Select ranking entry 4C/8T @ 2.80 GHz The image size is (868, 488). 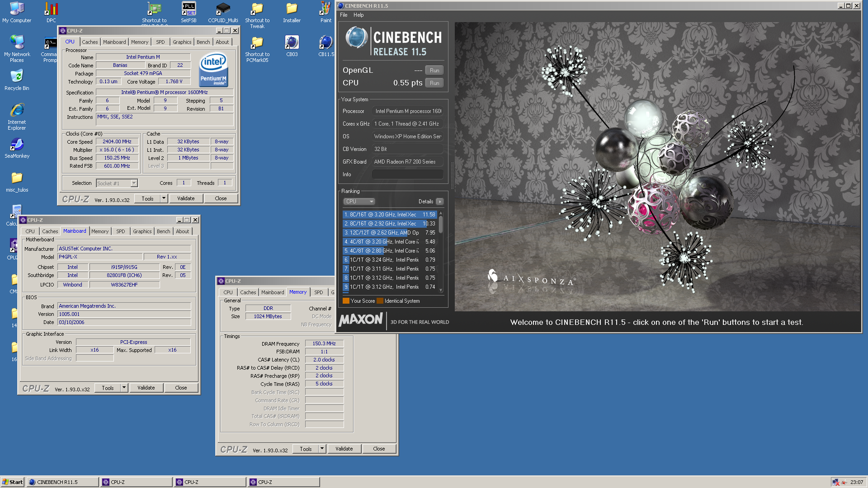pos(390,251)
